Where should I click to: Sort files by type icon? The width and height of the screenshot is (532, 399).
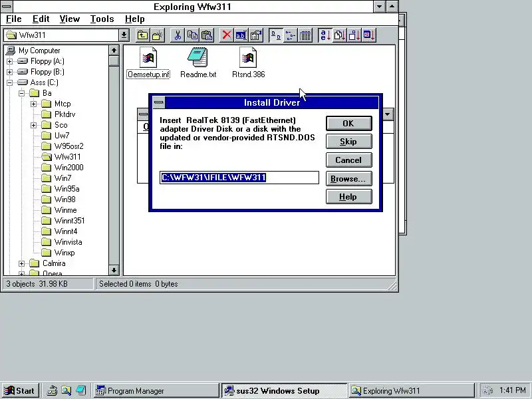click(x=340, y=35)
